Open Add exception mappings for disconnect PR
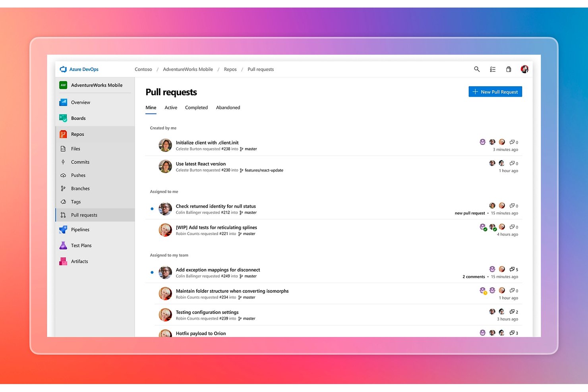This screenshot has height=392, width=588. point(218,270)
